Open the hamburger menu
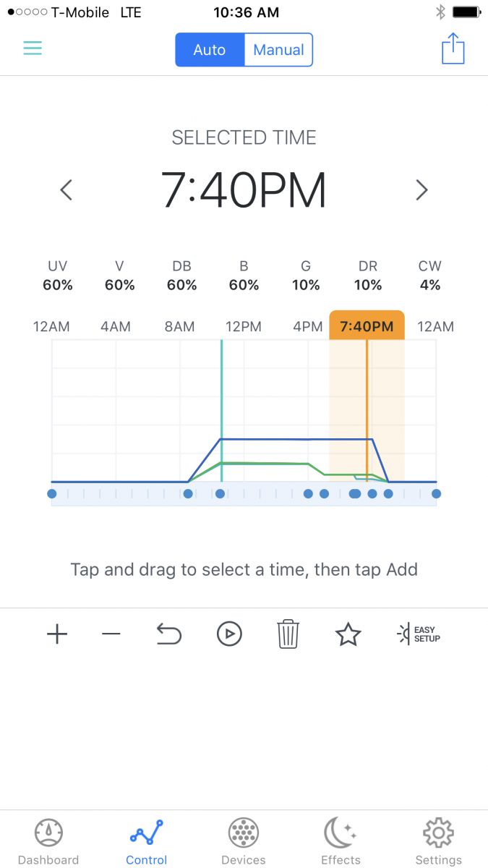488x868 pixels. coord(33,48)
